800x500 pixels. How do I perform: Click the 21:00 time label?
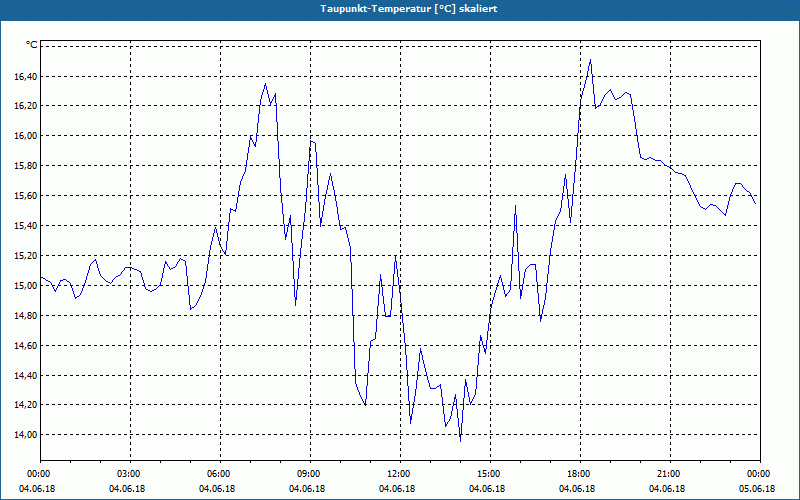click(670, 474)
